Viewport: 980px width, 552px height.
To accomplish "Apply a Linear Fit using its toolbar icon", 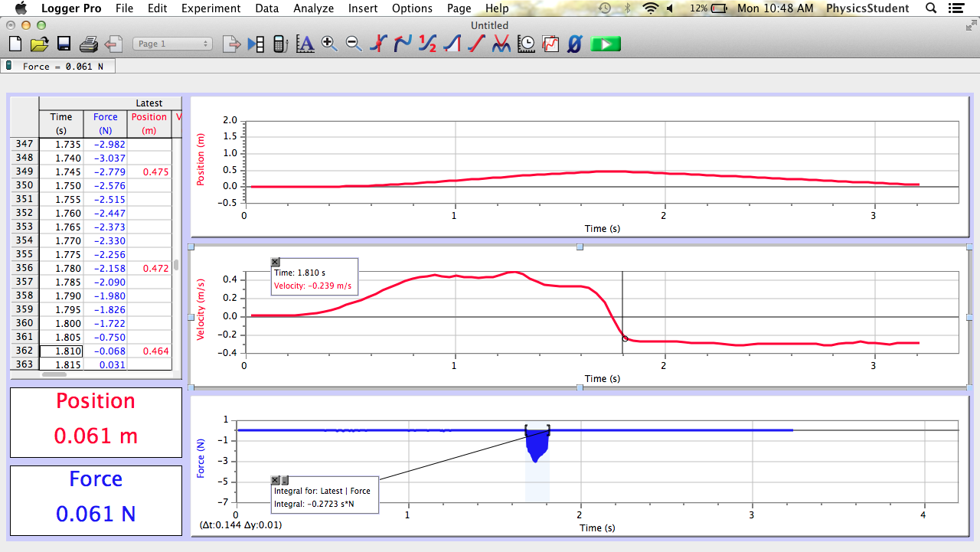I will pos(474,44).
